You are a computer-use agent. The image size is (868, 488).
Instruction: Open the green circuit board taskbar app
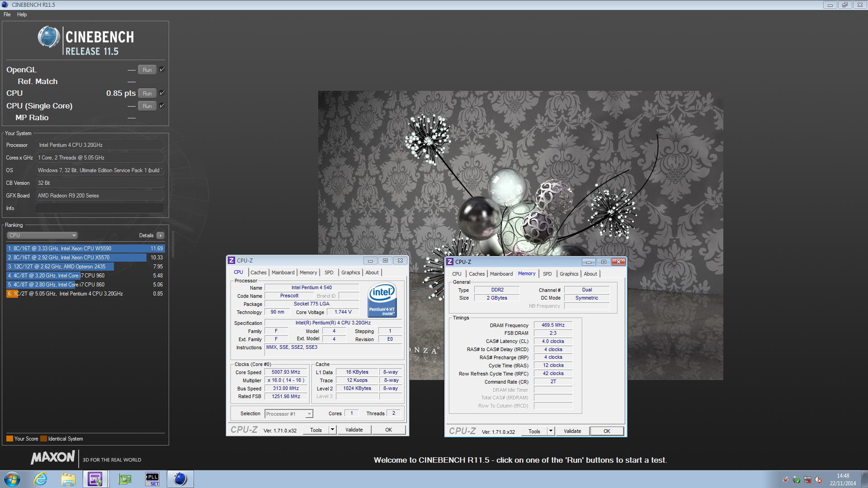(125, 479)
